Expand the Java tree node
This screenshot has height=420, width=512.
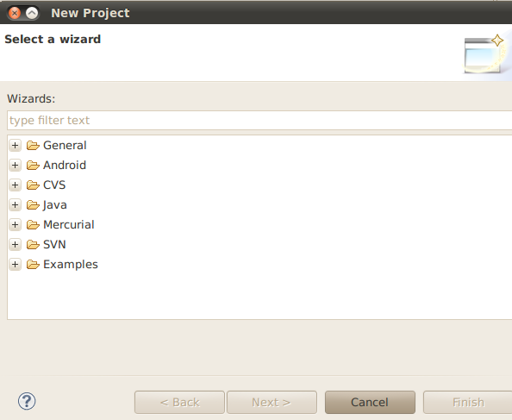tap(15, 205)
